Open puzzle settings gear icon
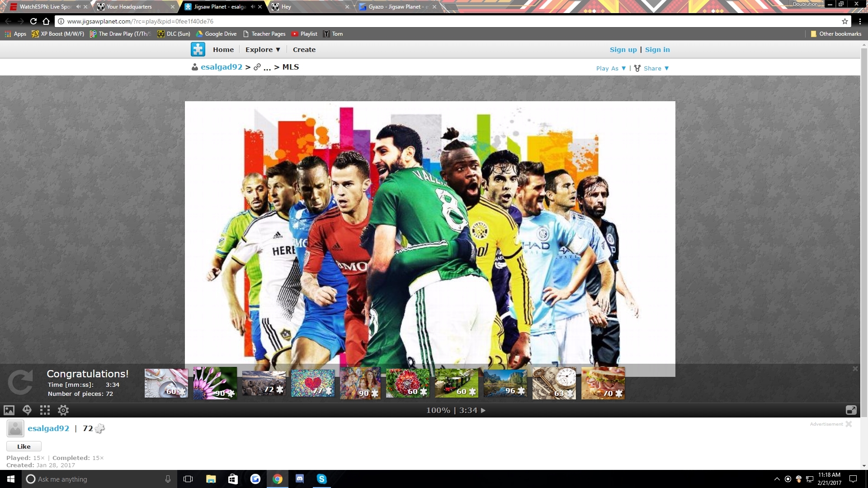 pyautogui.click(x=63, y=410)
